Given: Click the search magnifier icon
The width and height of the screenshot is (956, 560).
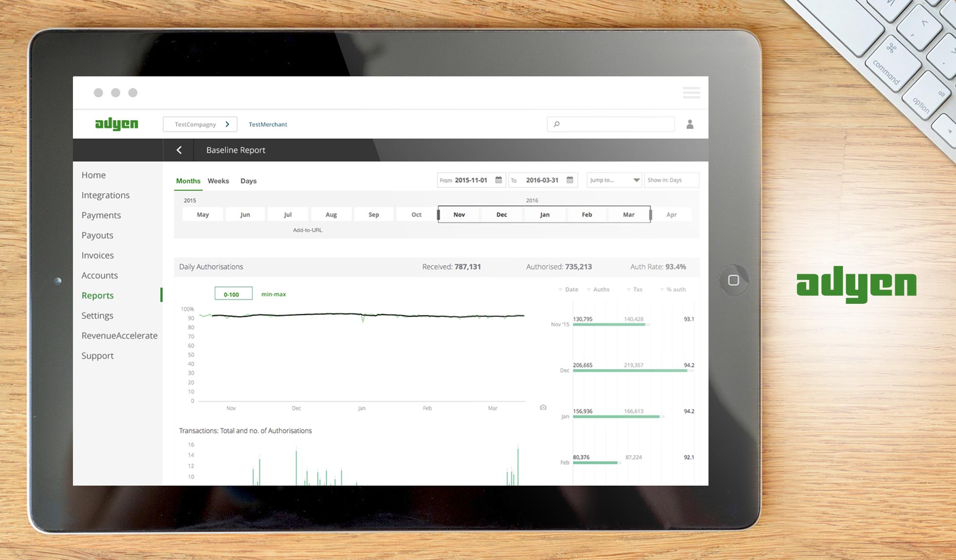Looking at the screenshot, I should (557, 124).
